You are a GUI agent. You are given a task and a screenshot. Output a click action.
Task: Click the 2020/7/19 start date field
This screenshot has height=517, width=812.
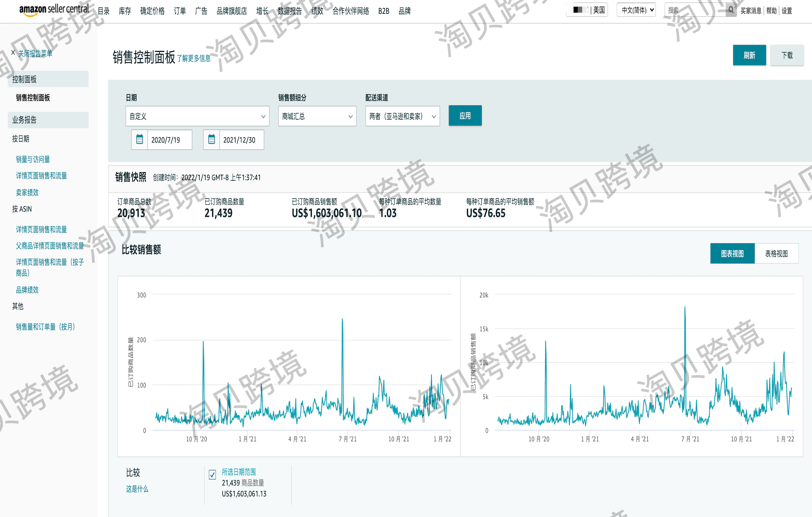point(169,140)
